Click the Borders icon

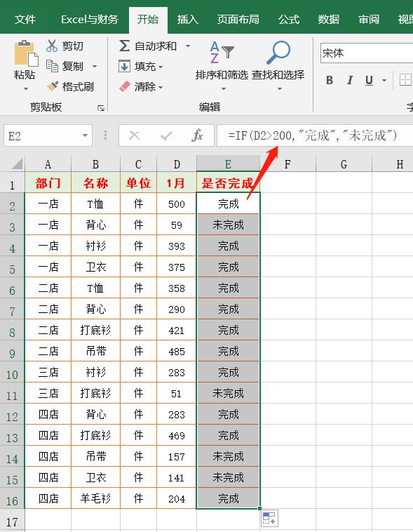coord(405,81)
